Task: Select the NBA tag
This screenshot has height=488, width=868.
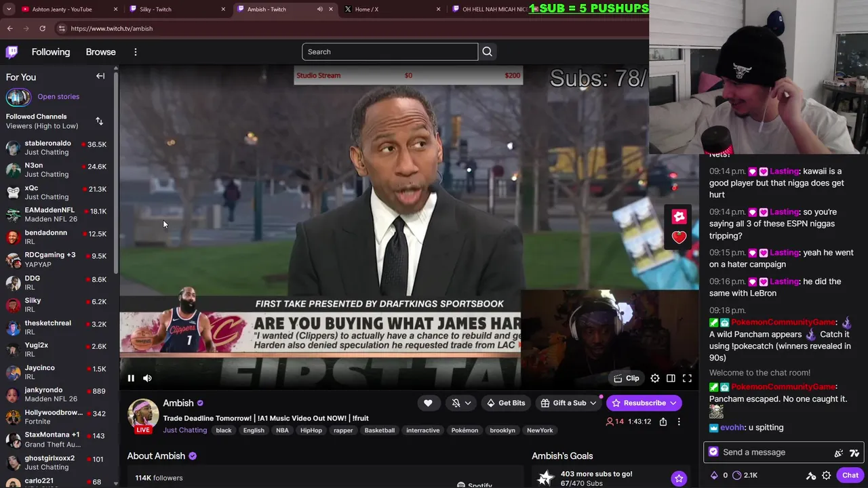Action: click(x=282, y=430)
